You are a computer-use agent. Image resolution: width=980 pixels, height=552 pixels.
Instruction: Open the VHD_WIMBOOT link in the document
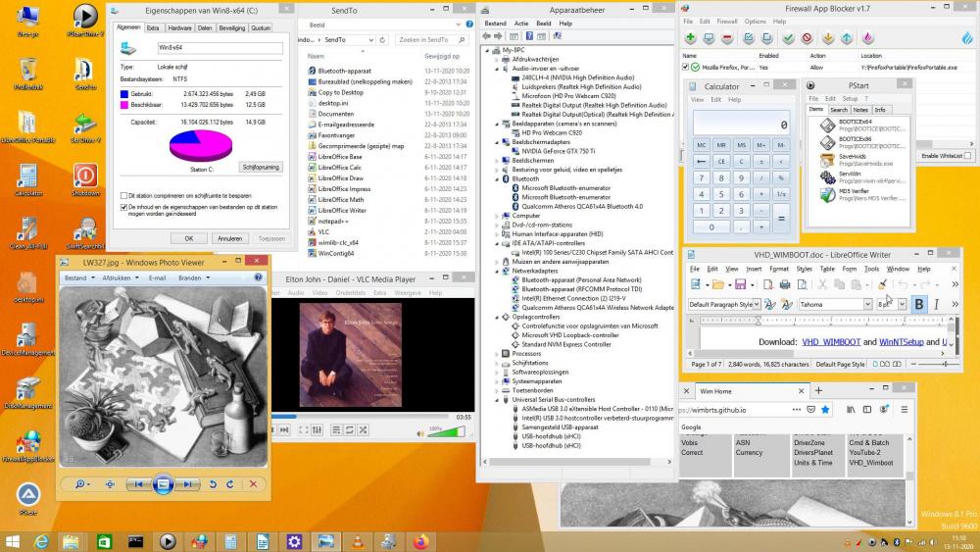[x=831, y=342]
